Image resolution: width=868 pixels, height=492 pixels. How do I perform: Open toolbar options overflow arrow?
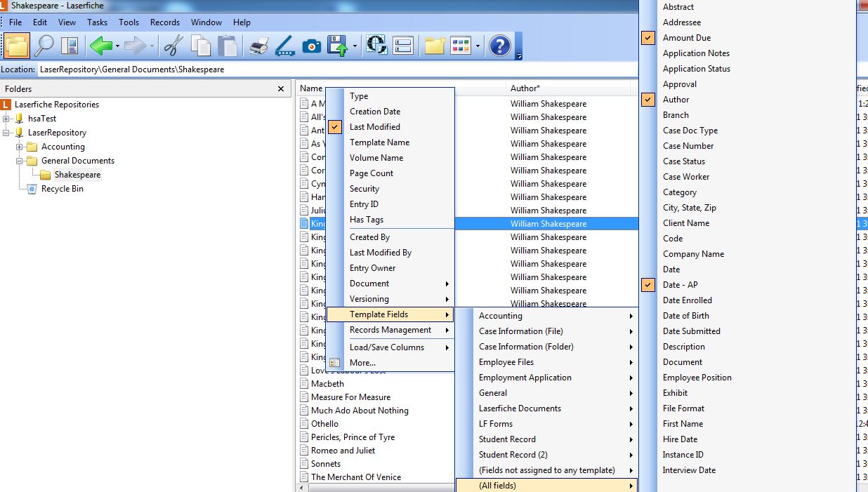pos(518,55)
